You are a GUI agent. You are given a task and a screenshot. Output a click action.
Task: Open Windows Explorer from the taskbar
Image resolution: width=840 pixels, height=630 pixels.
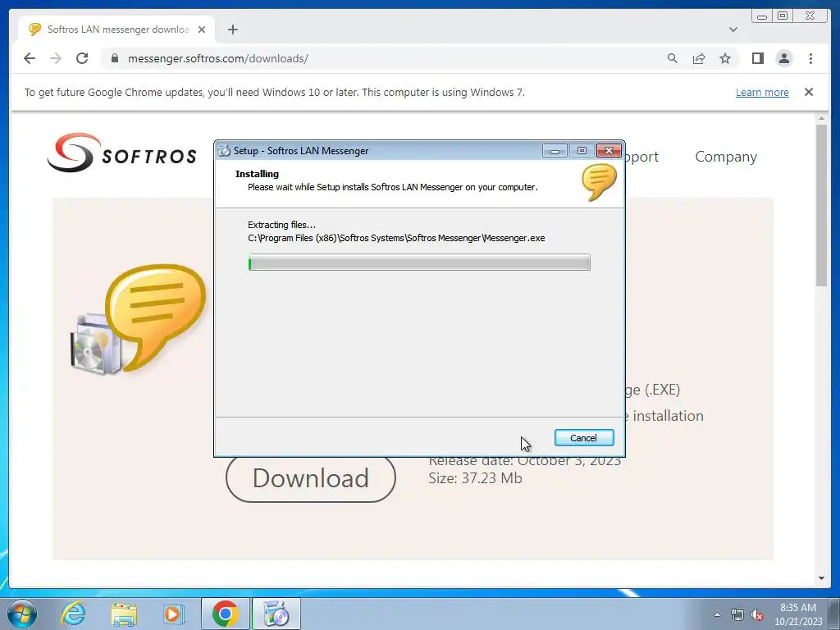pos(124,614)
